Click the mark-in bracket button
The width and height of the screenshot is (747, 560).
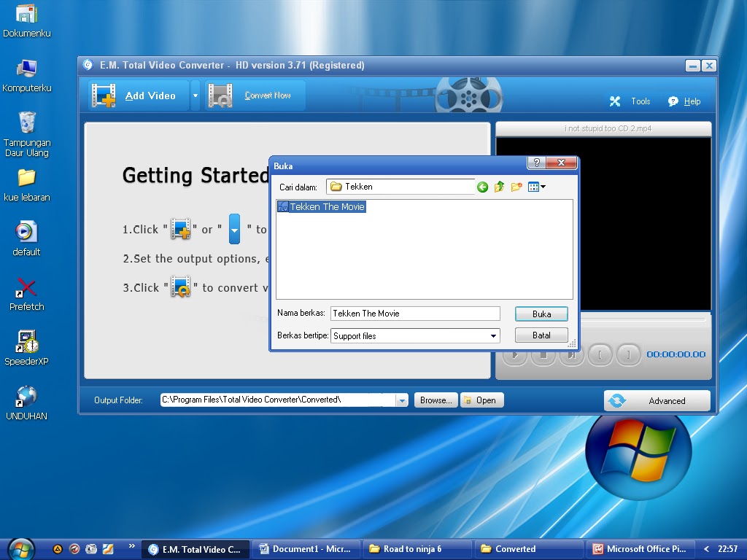point(600,355)
